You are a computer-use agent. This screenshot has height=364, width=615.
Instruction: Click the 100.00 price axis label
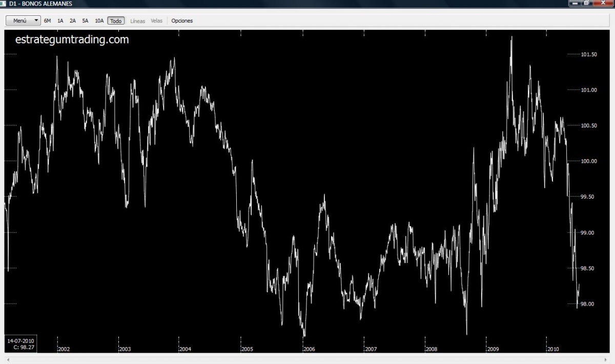click(x=589, y=161)
